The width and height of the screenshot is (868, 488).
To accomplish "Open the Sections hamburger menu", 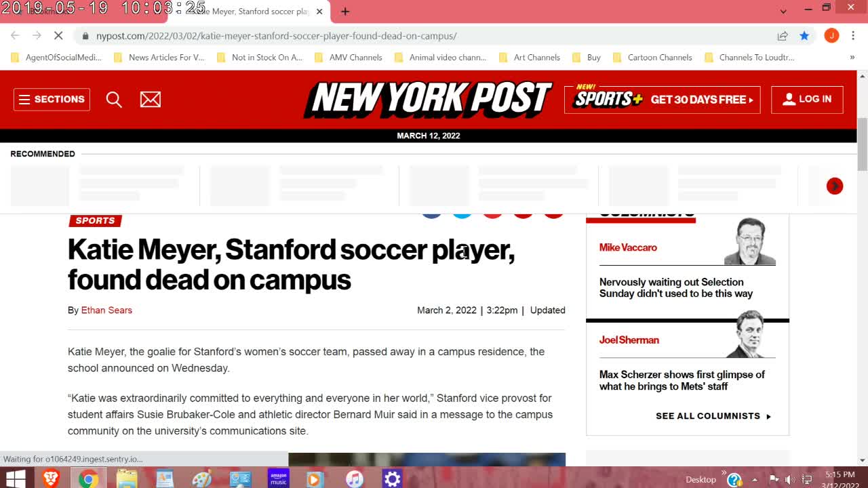I will [52, 99].
